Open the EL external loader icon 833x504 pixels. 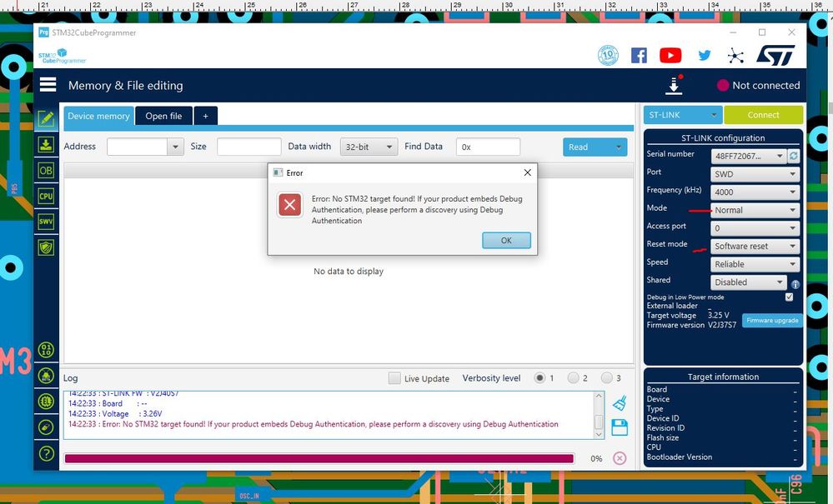pyautogui.click(x=46, y=402)
